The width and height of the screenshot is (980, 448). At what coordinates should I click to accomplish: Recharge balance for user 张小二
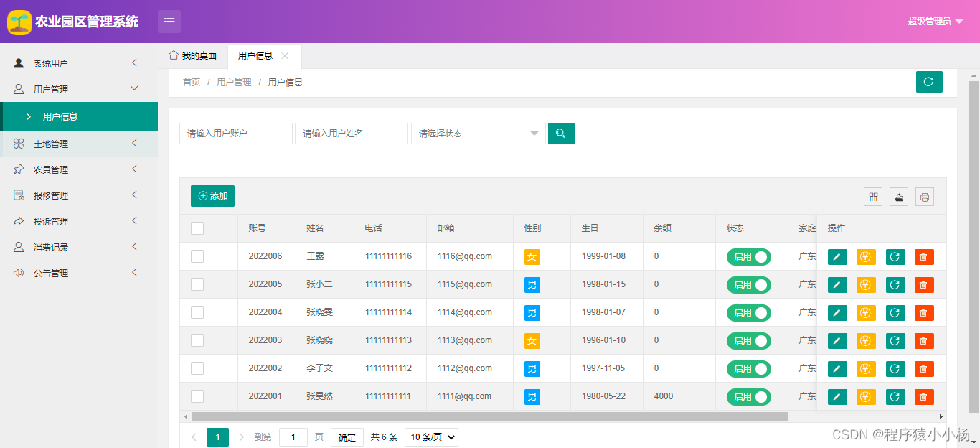click(866, 285)
